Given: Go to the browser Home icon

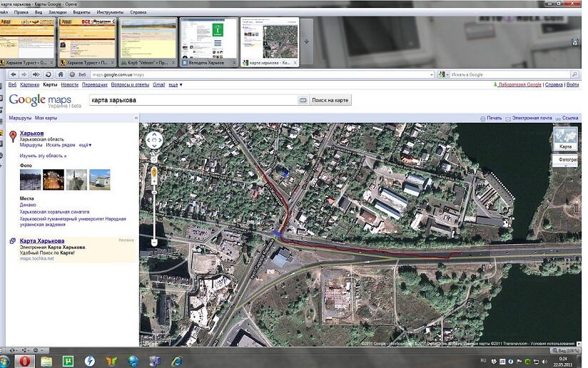Looking at the screenshot, I should click(59, 74).
